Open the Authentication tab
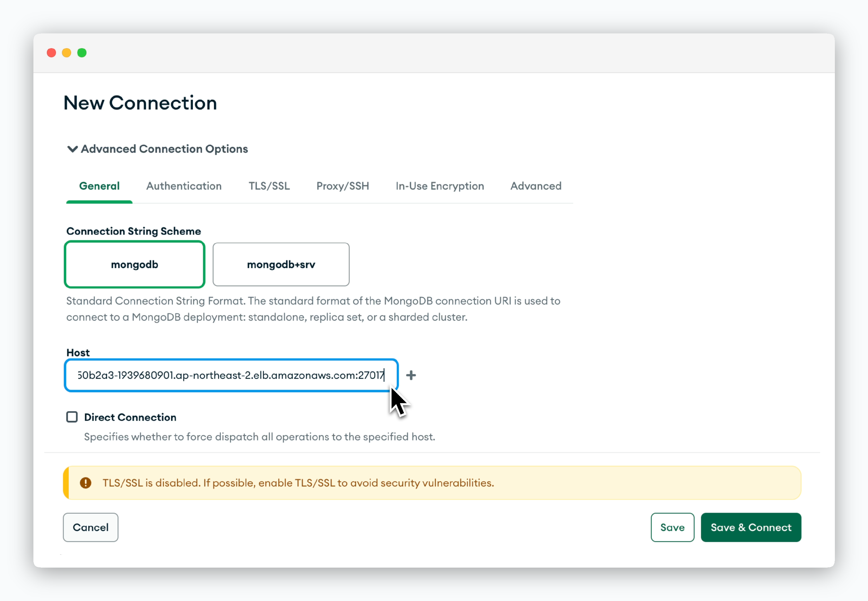The image size is (868, 601). coord(184,186)
